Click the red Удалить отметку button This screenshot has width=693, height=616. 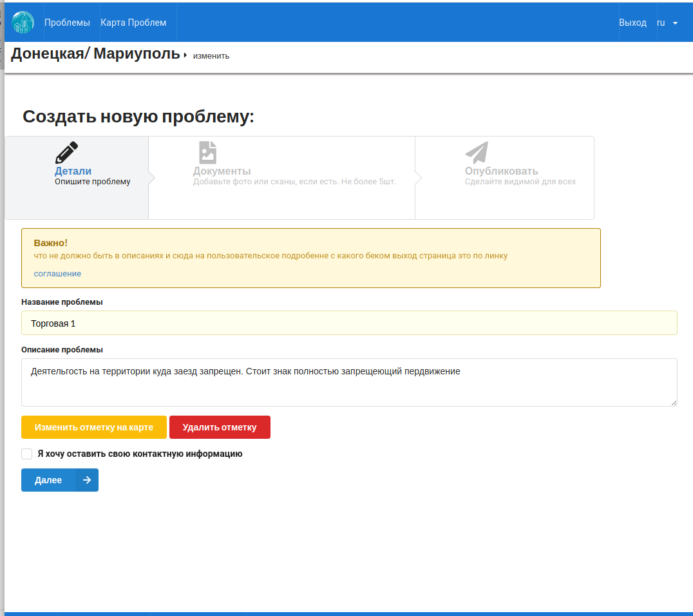220,427
